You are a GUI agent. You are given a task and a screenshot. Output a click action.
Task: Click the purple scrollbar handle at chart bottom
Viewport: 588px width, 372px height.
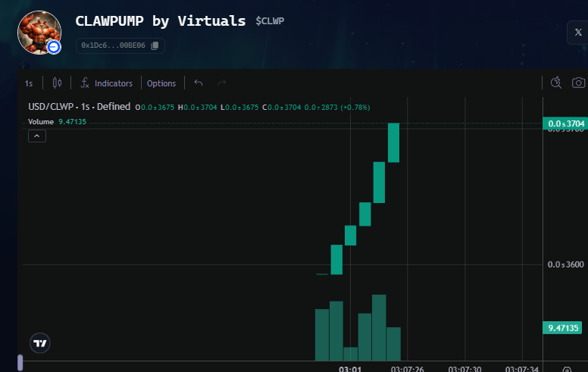tap(20, 363)
